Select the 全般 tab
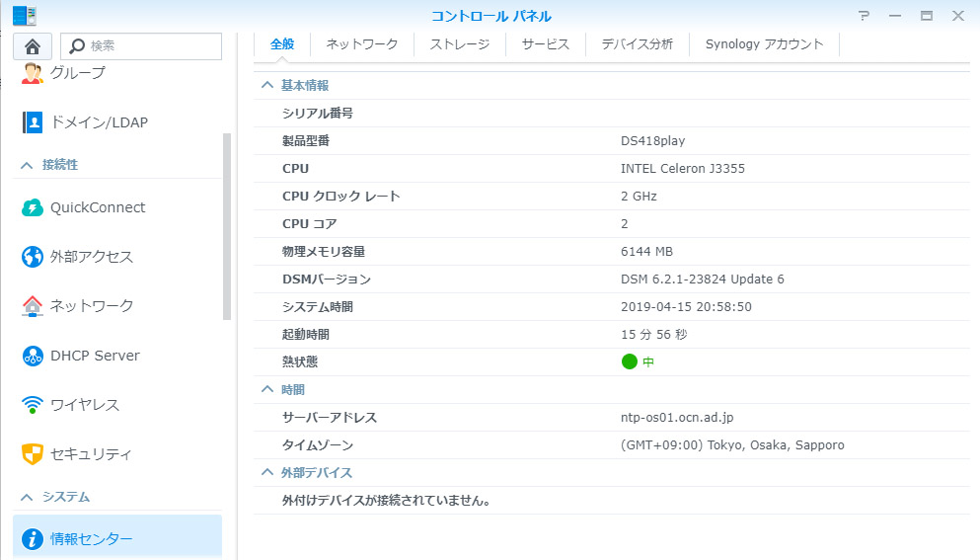The height and width of the screenshot is (560, 980). pos(282,43)
